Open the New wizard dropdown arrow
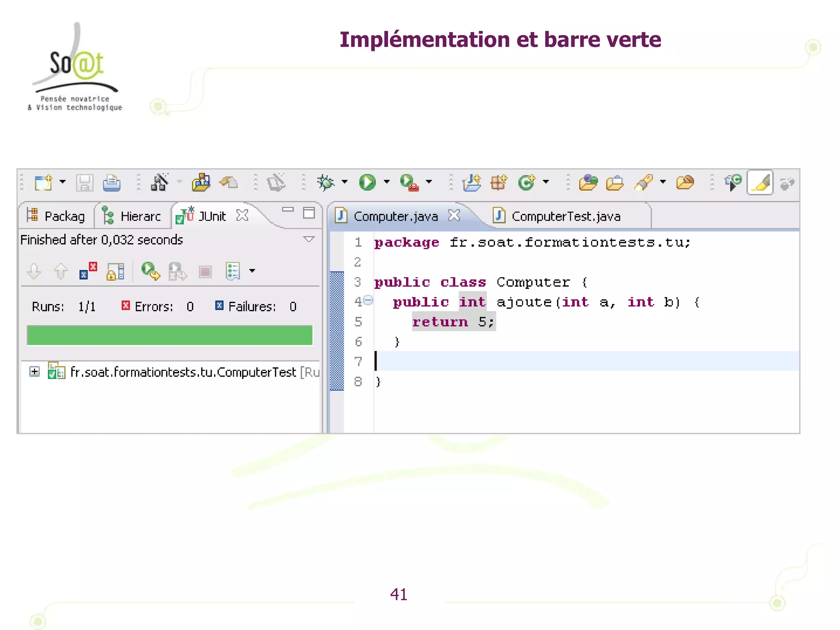Screen dimensions: 840x630 click(62, 181)
